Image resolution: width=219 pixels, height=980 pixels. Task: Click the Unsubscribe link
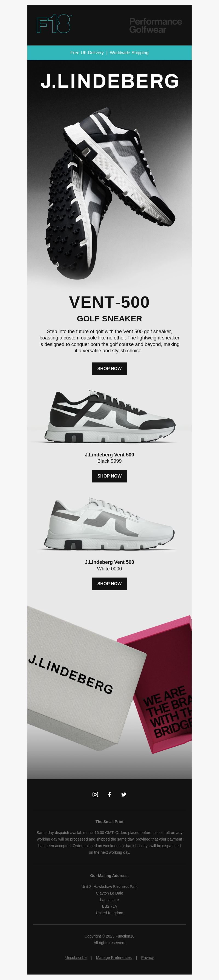point(76,958)
